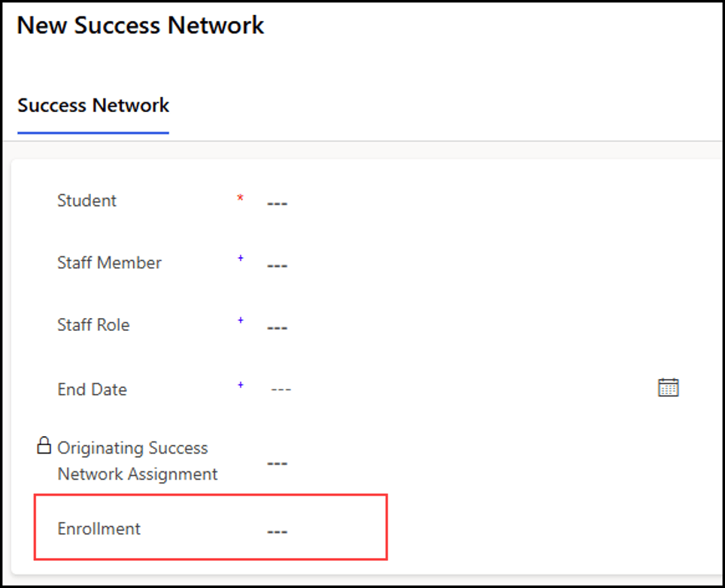This screenshot has width=725, height=588.
Task: Switch to the Success Network tab
Action: [93, 105]
